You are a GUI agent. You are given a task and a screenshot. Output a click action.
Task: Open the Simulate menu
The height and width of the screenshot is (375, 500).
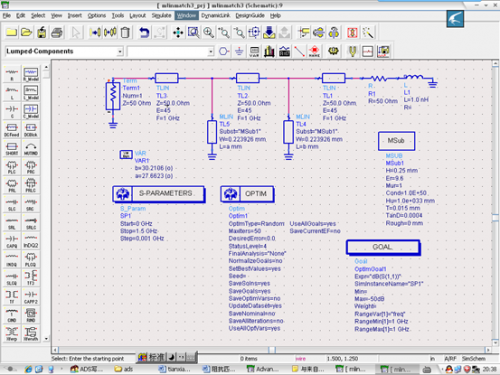coord(161,15)
